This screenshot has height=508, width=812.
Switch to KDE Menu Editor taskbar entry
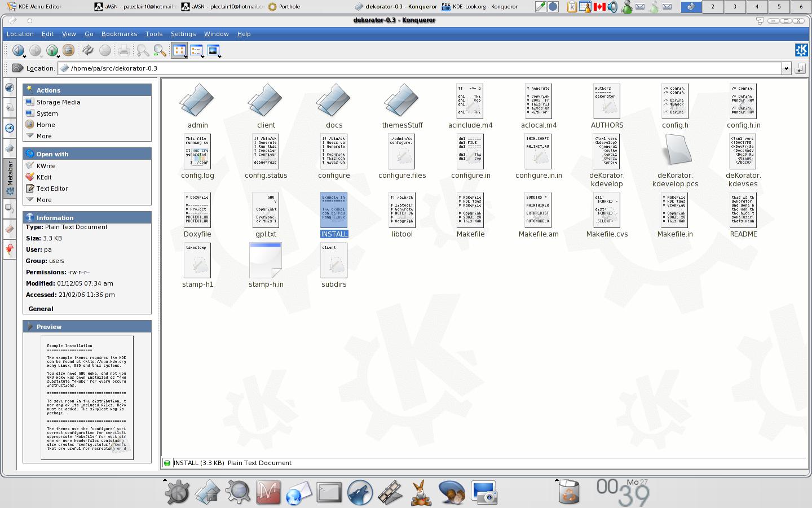(35, 7)
